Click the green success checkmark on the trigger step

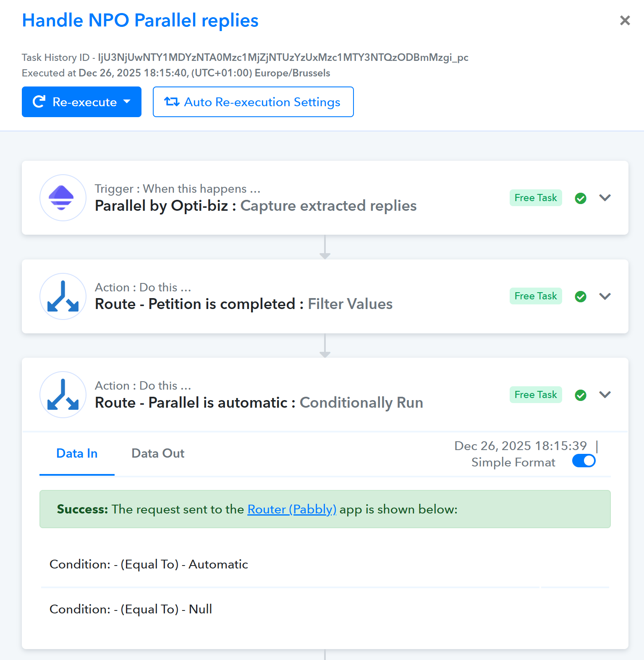[x=581, y=198]
